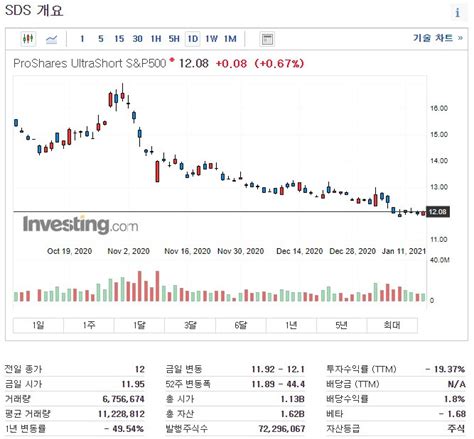Click the 베타 value -1.68
The image size is (474, 439).
coord(452,414)
